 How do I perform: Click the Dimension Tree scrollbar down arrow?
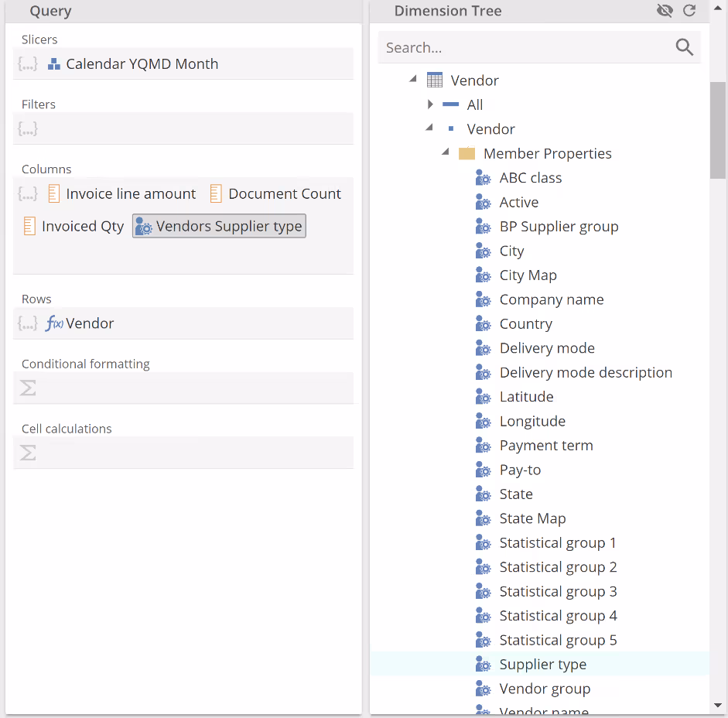718,706
